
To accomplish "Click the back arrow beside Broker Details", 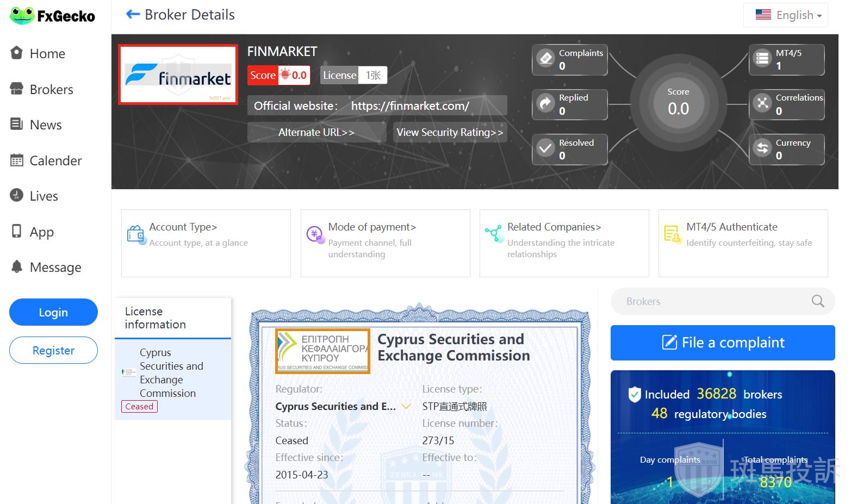I will point(133,15).
